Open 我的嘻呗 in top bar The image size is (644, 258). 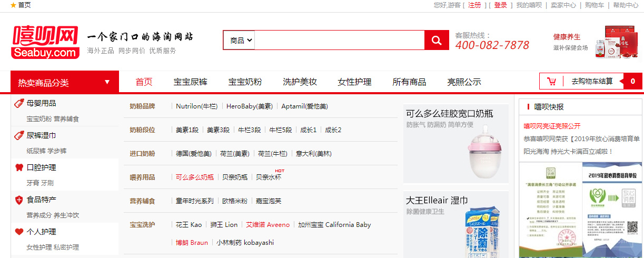(529, 5)
